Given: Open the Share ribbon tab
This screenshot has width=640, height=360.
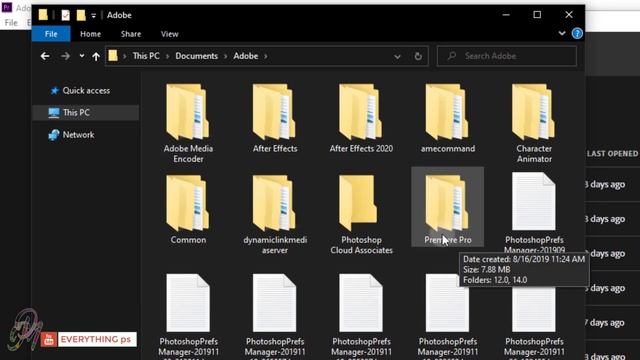Looking at the screenshot, I should coord(131,34).
